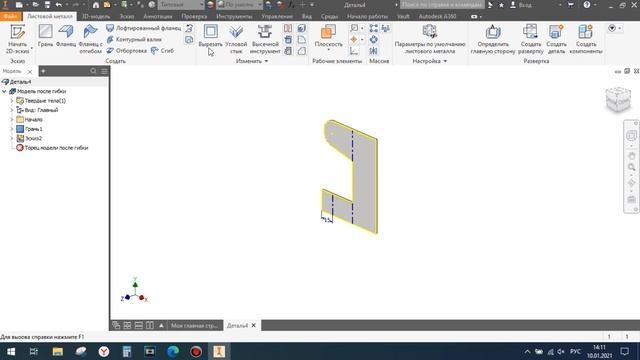The width and height of the screenshot is (640, 360).
Task: Switch to the Управление ribbon tab
Action: click(277, 16)
